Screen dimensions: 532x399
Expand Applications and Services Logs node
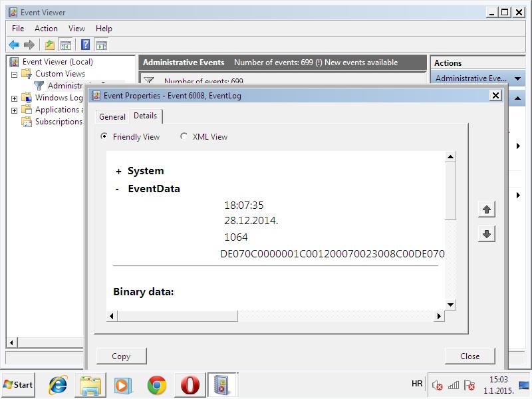[x=14, y=110]
